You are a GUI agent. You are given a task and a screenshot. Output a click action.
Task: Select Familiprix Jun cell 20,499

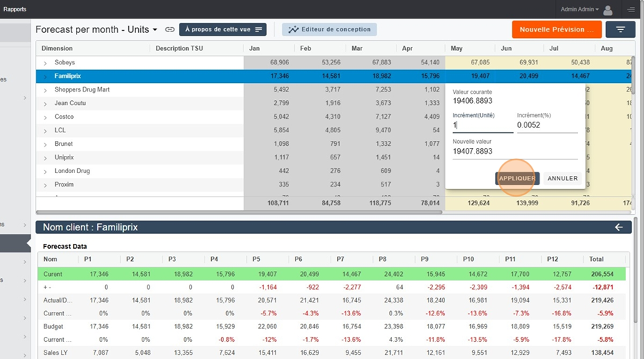[x=529, y=76]
